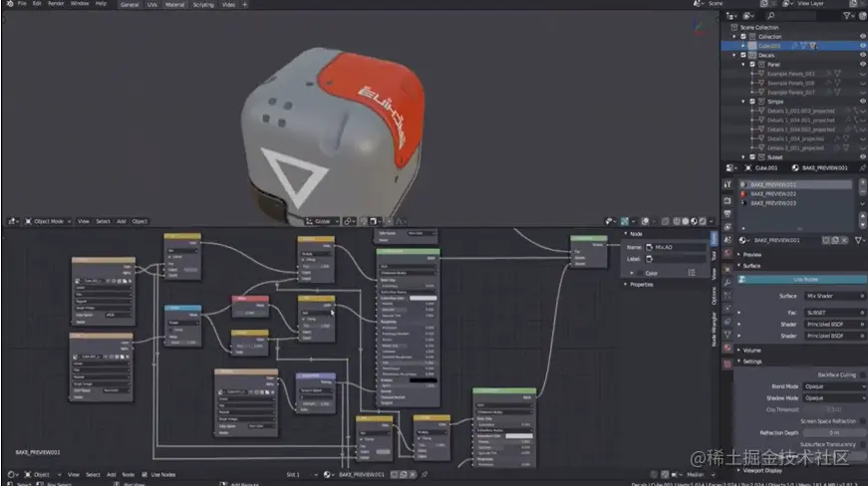This screenshot has width=868, height=486.
Task: Toggle Simple collection checkbox
Action: pos(752,102)
